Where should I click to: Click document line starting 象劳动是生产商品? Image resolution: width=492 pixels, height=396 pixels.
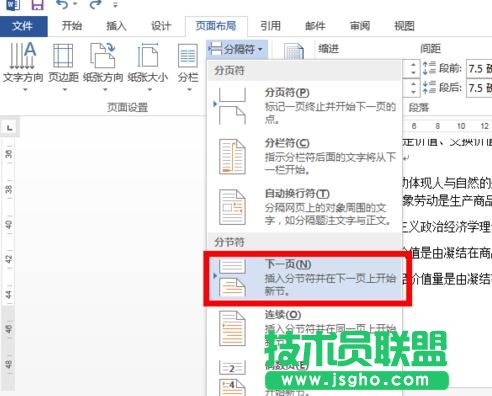pos(447,201)
